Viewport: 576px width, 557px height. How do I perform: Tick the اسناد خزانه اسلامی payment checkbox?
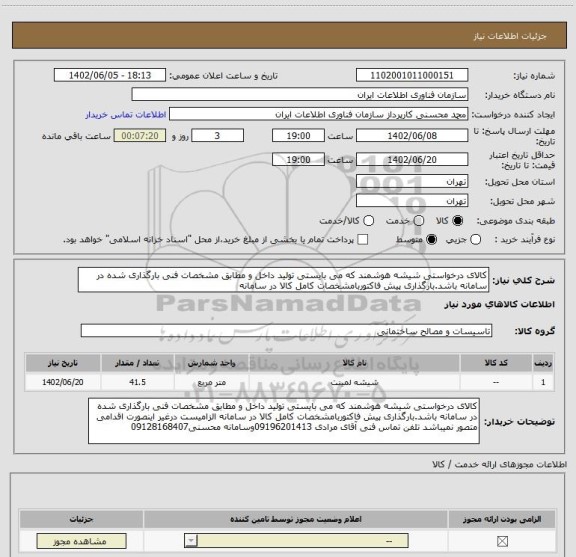[363, 240]
